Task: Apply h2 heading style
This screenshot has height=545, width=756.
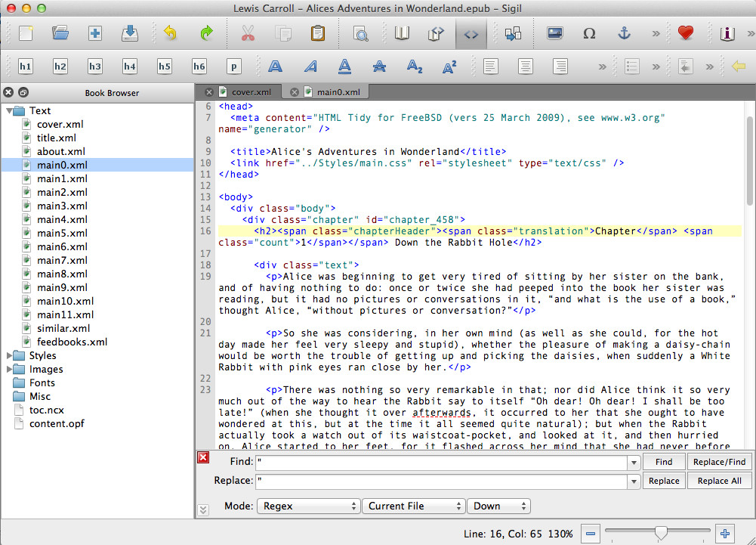Action: pyautogui.click(x=60, y=67)
